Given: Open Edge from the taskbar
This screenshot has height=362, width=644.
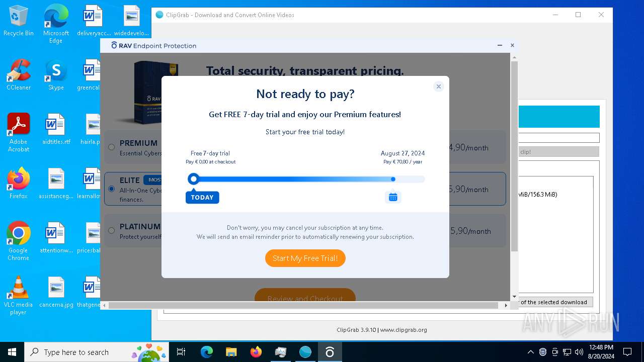Looking at the screenshot, I should 207,352.
